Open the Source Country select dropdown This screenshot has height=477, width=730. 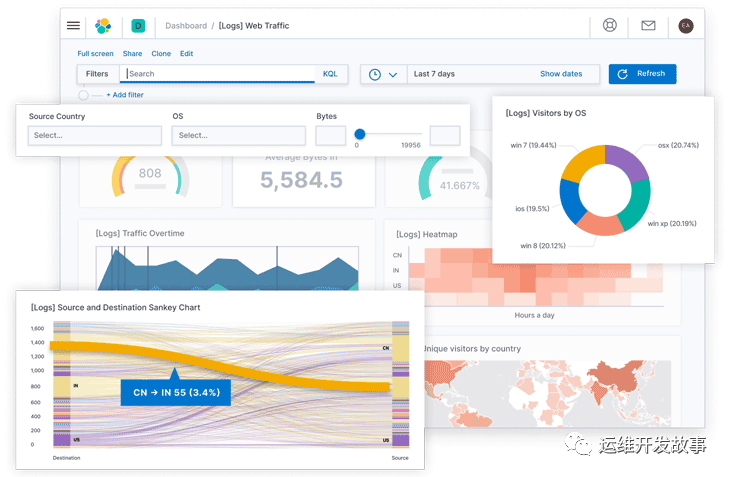click(x=95, y=135)
